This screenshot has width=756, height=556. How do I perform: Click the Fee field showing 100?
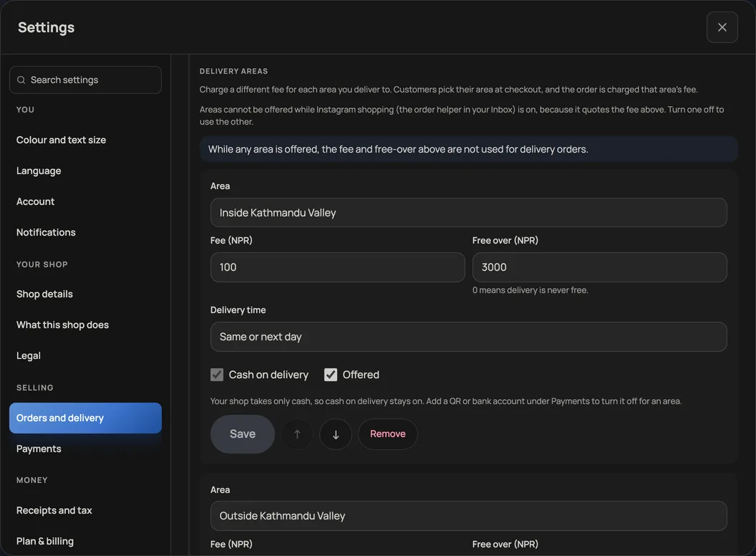[x=337, y=267]
